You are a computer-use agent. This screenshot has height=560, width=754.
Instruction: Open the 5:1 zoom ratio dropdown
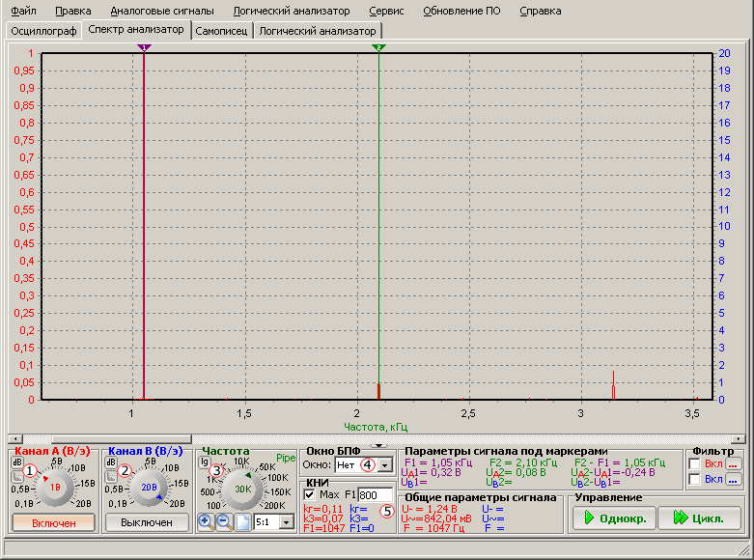pyautogui.click(x=287, y=521)
